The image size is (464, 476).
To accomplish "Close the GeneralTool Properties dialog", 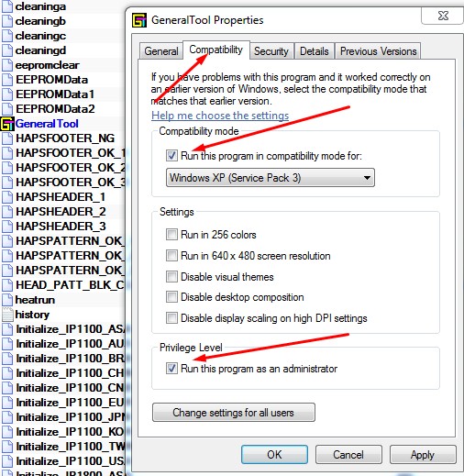I will [443, 16].
